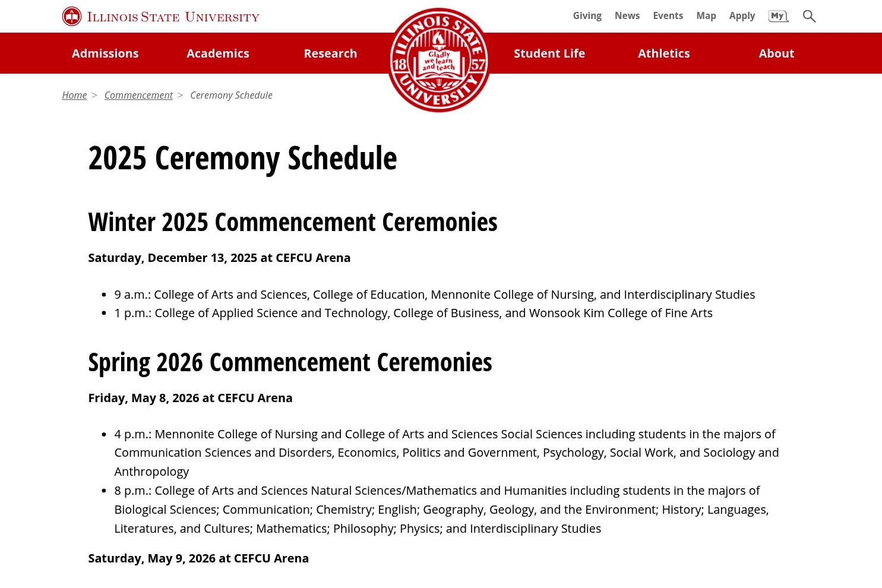
Task: Click the Ceremony Schedule breadcrumb text
Action: (x=231, y=95)
